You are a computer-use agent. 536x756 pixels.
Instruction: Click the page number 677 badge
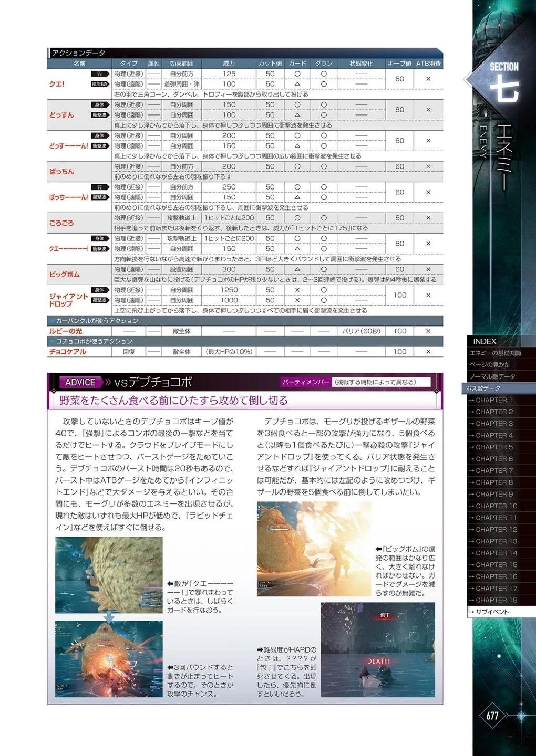[x=493, y=716]
